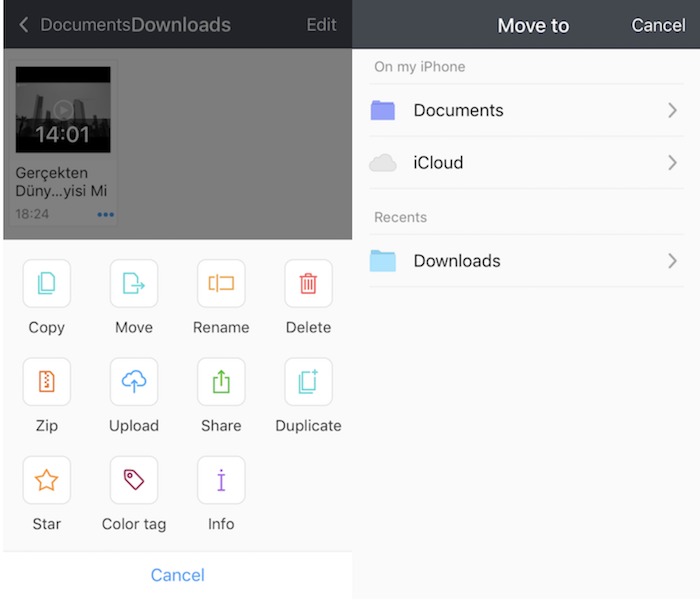
Task: Mark file with the Star icon
Action: click(x=46, y=480)
